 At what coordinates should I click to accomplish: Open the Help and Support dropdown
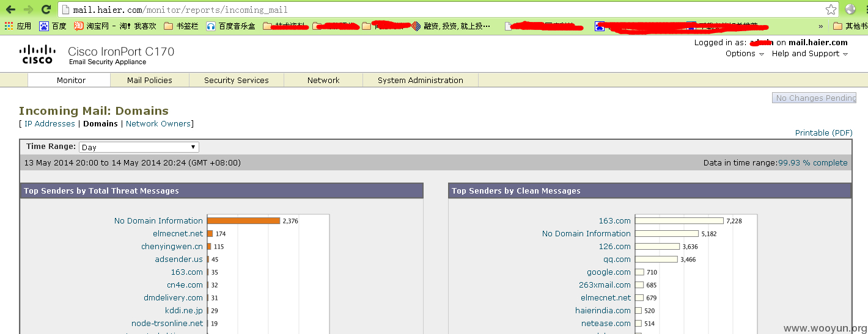pyautogui.click(x=809, y=53)
